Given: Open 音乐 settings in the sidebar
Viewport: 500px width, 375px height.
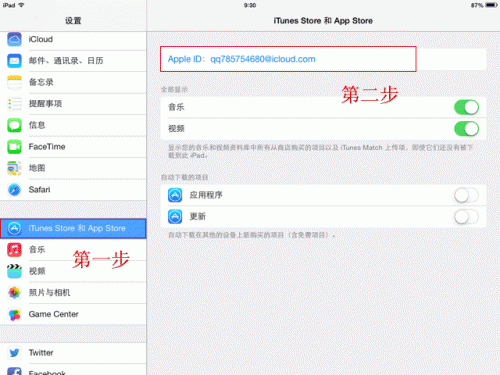Looking at the screenshot, I should (73, 250).
